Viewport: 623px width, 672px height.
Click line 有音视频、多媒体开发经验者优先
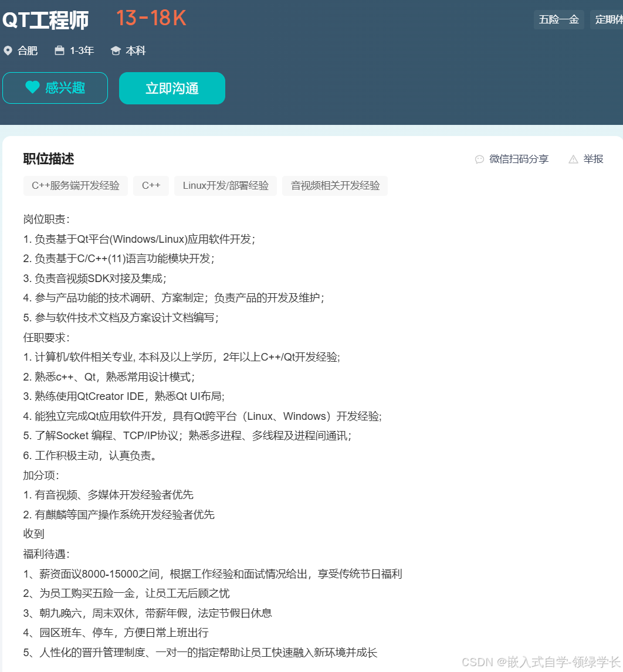[x=109, y=494]
